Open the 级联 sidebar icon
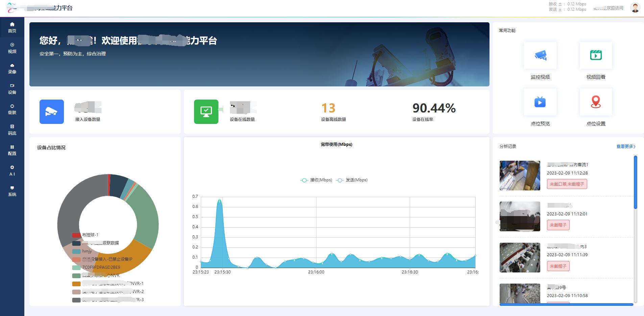Screen dimensions: 644x316 point(12,109)
